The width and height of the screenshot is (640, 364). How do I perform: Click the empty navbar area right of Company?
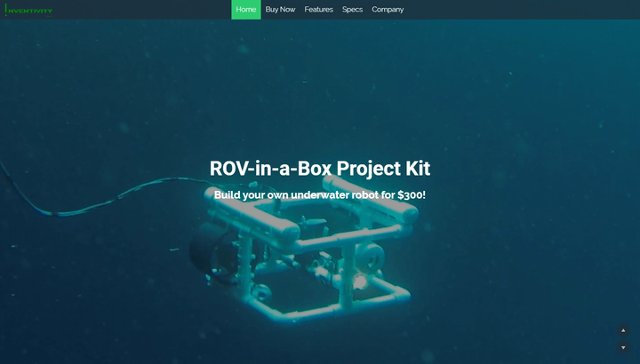tap(516, 10)
